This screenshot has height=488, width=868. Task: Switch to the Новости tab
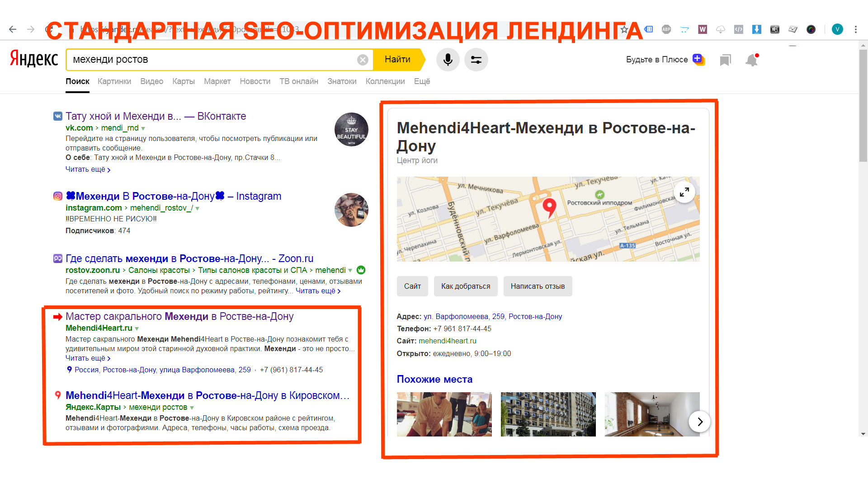pyautogui.click(x=255, y=81)
